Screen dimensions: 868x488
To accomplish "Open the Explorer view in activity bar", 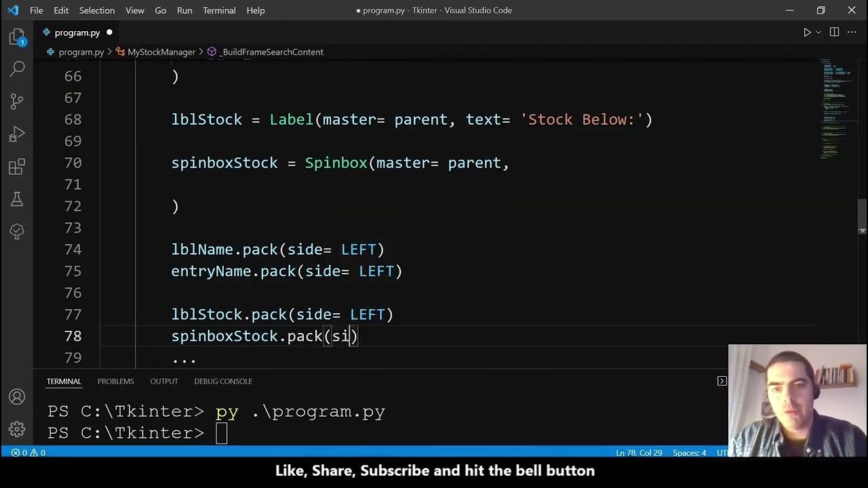I will point(17,37).
